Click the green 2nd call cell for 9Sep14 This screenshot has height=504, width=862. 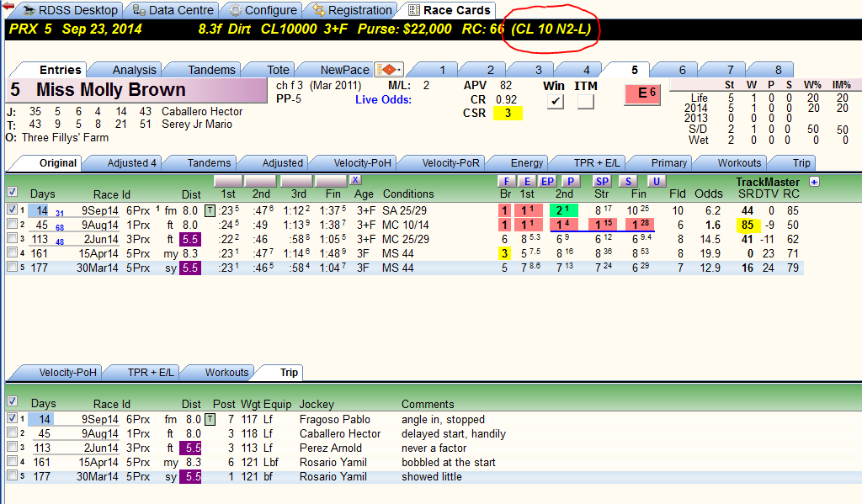tap(563, 210)
